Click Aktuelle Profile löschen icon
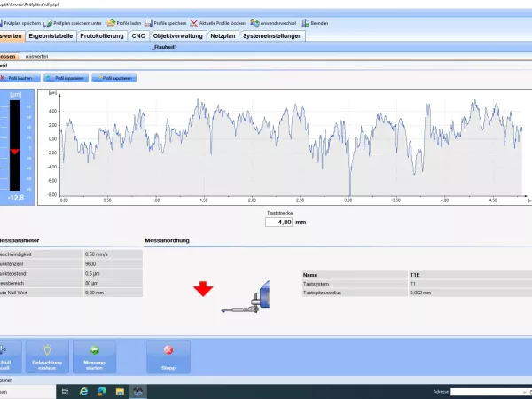 click(x=195, y=23)
